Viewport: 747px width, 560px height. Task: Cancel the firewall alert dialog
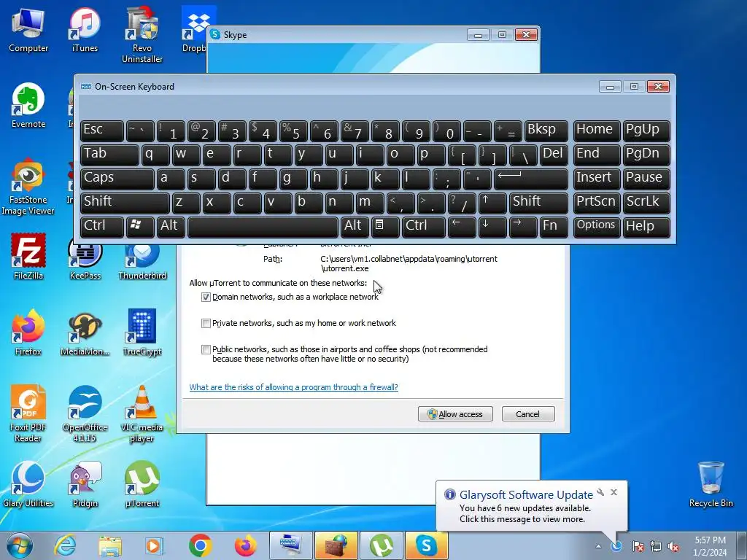click(528, 414)
